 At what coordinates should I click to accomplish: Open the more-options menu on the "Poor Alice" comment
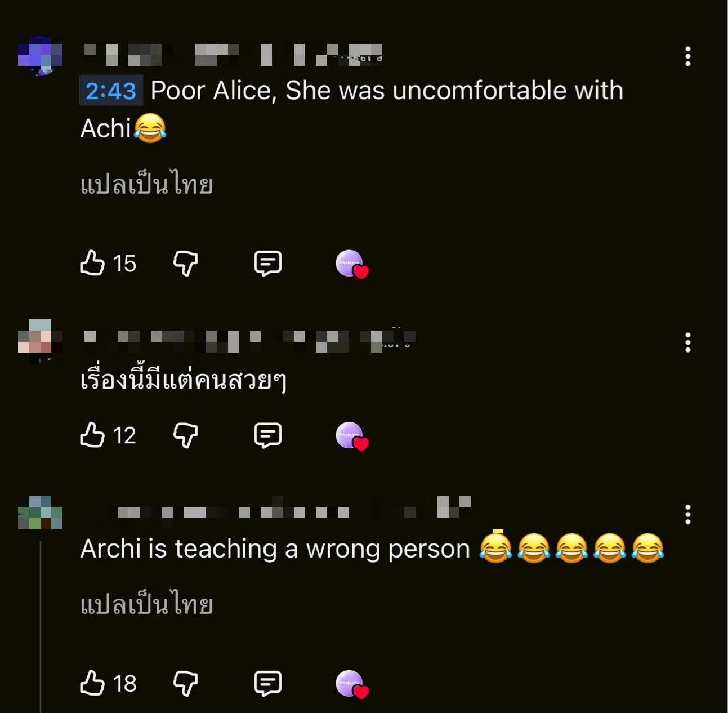point(687,56)
